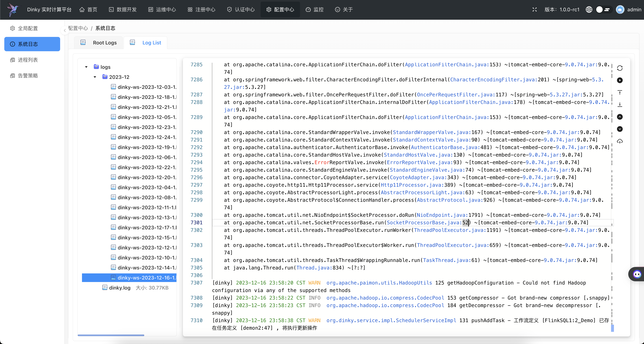
Task: Collapse the left sidebar with chevron
Action: [x=65, y=30]
